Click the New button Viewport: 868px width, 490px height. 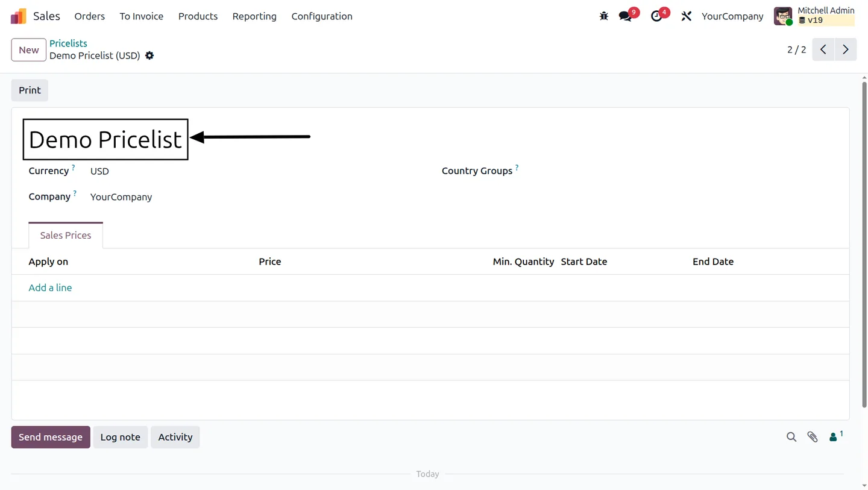(x=28, y=49)
